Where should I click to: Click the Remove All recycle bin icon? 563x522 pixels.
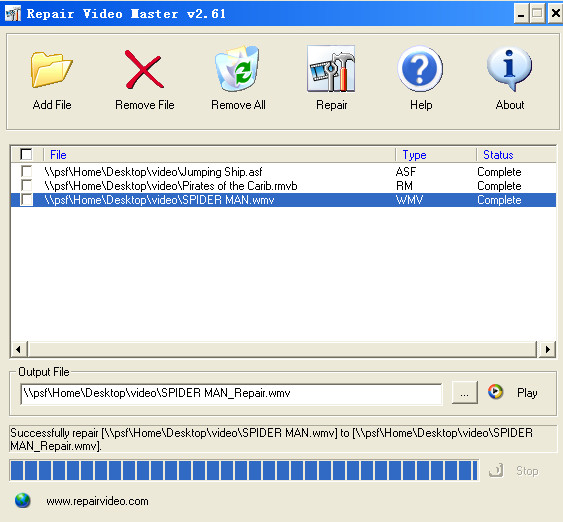237,68
